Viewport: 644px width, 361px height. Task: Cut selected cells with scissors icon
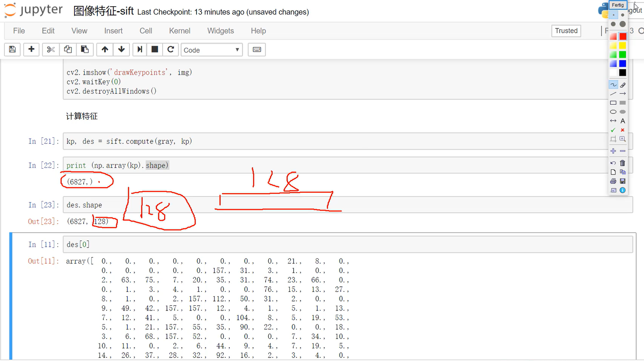click(x=51, y=49)
